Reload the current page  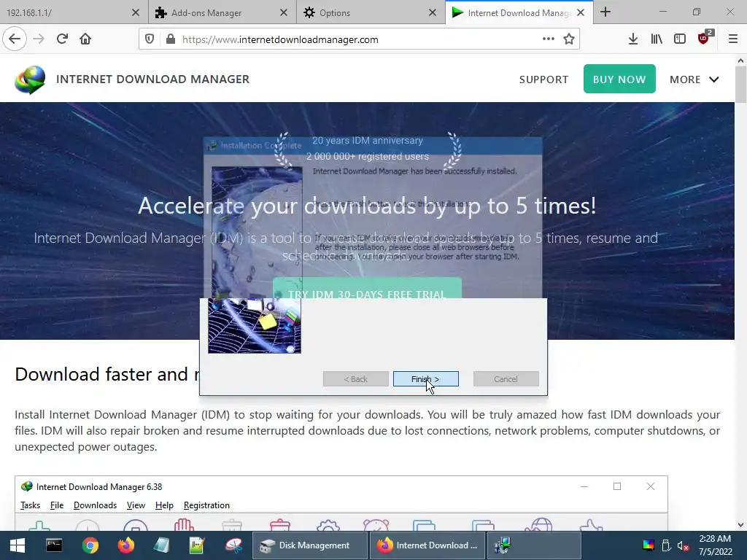point(62,39)
